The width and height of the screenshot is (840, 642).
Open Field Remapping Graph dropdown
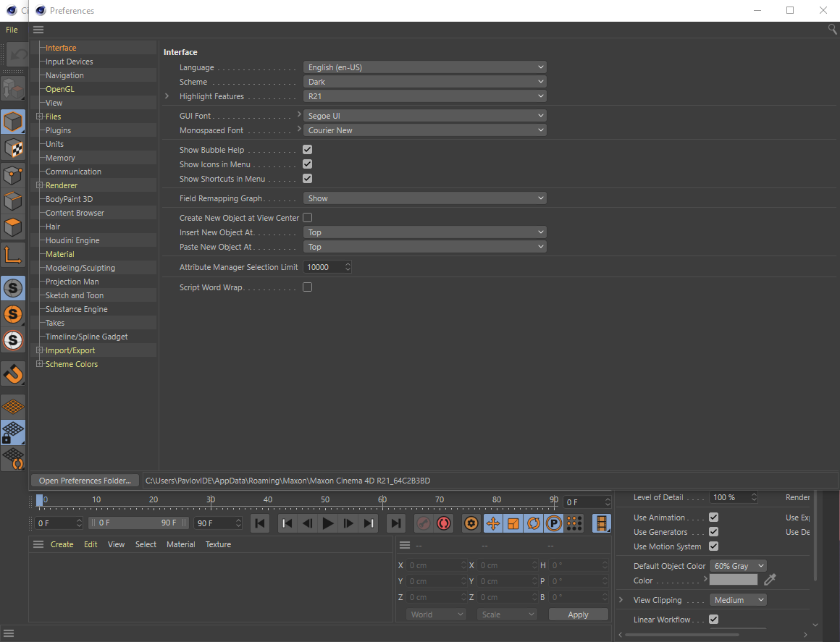pos(425,198)
